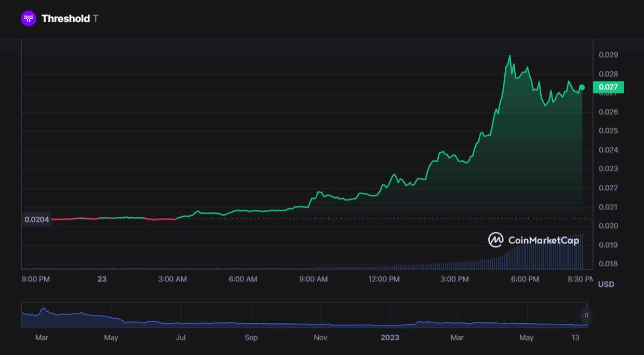
Task: Click the 9:00 PM time label
Action: pyautogui.click(x=36, y=279)
